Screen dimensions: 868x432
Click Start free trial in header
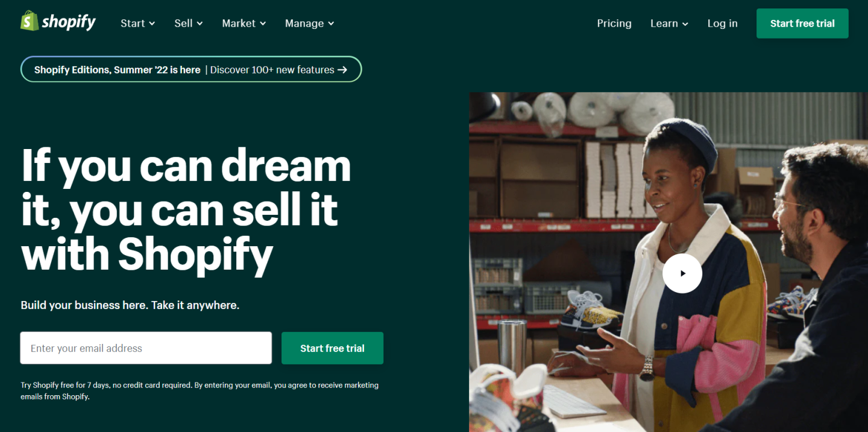[x=802, y=24]
